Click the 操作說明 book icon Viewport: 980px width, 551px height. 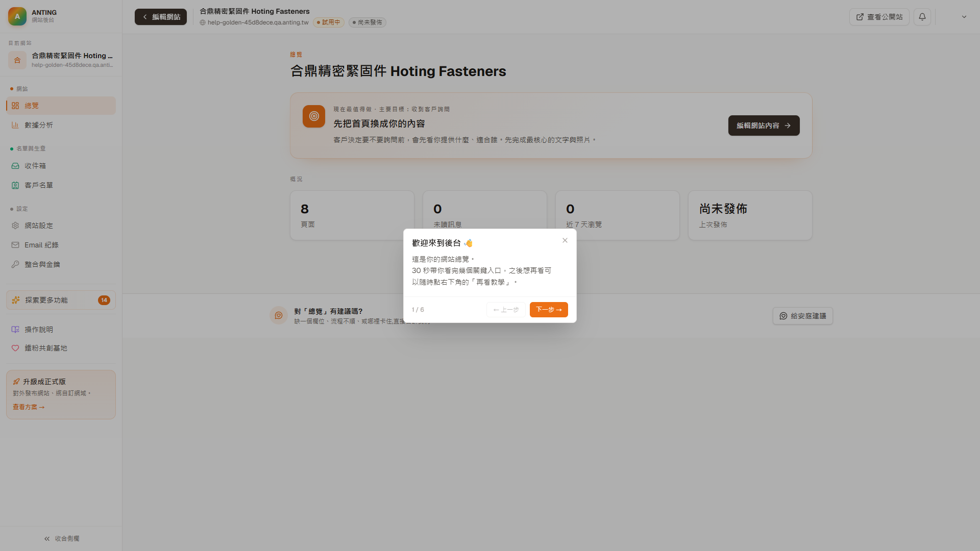point(15,330)
